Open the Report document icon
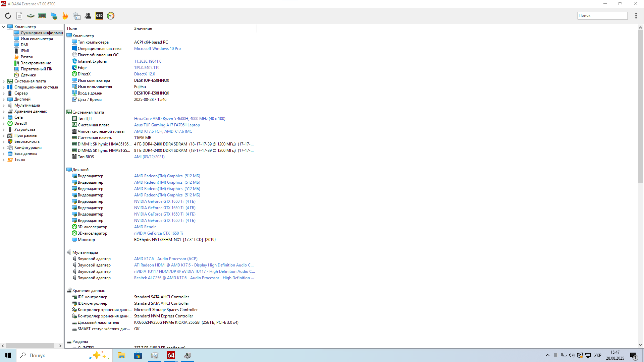This screenshot has height=362, width=644. [19, 16]
